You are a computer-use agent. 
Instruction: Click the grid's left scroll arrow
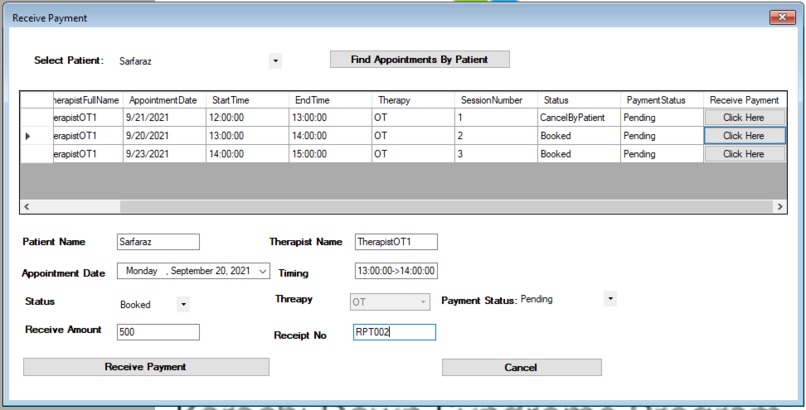(x=27, y=207)
